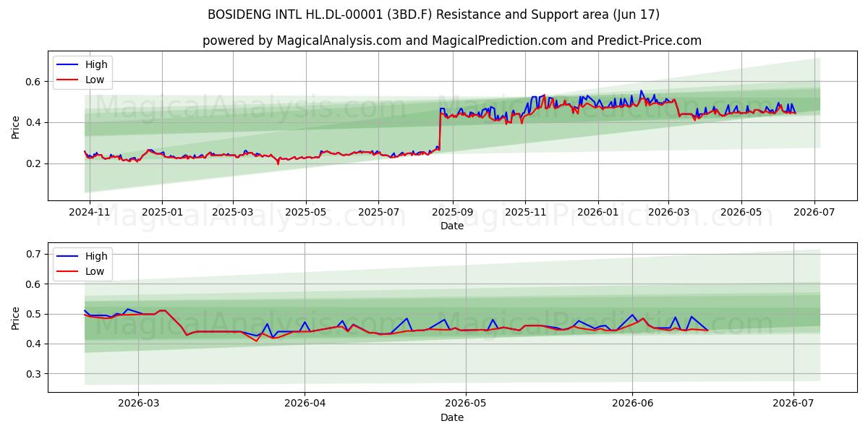868x434 pixels.
Task: Click the '2024-11' tick label on the top chart
Action: tap(90, 213)
